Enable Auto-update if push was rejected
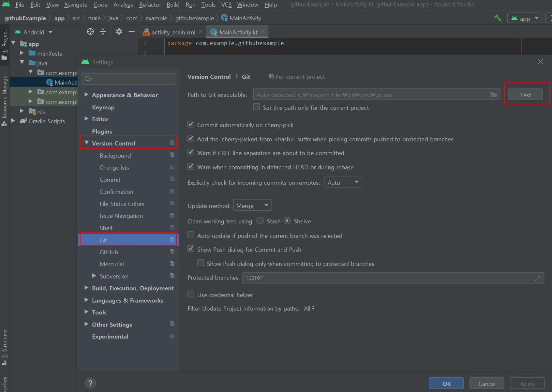Screen dimensions: 552x392 point(191,235)
